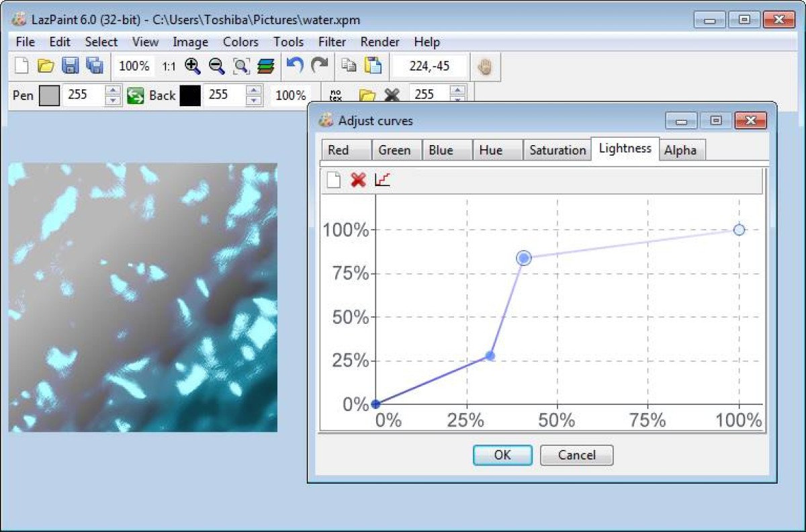Viewport: 806px width, 532px height.
Task: Save the image with the single floppy disk icon
Action: pos(70,66)
